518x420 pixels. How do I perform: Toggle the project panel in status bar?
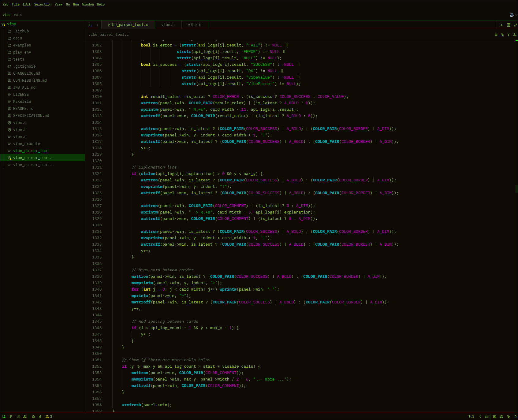coord(4,416)
